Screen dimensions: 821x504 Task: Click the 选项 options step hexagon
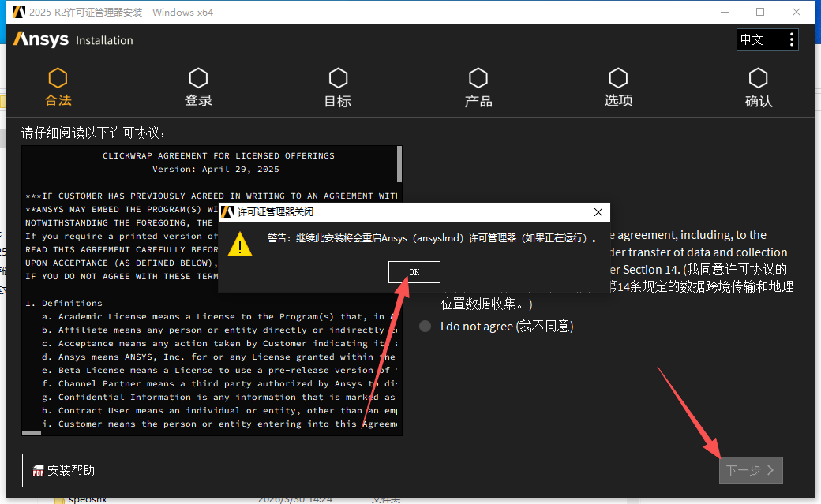pyautogui.click(x=618, y=79)
